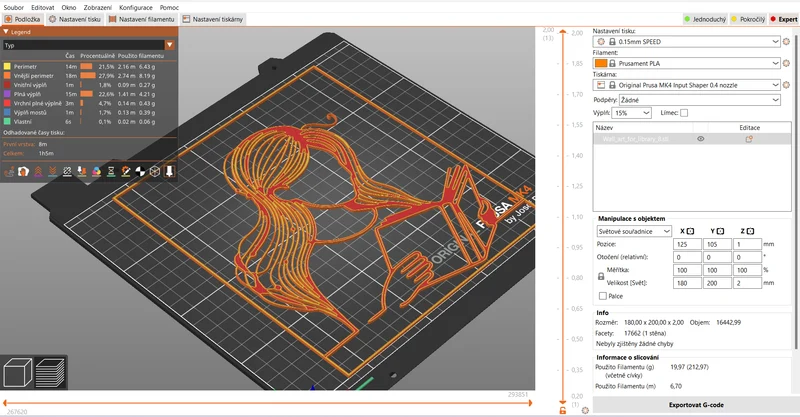The image size is (800, 417).
Task: Open the Editovat menu
Action: (43, 8)
